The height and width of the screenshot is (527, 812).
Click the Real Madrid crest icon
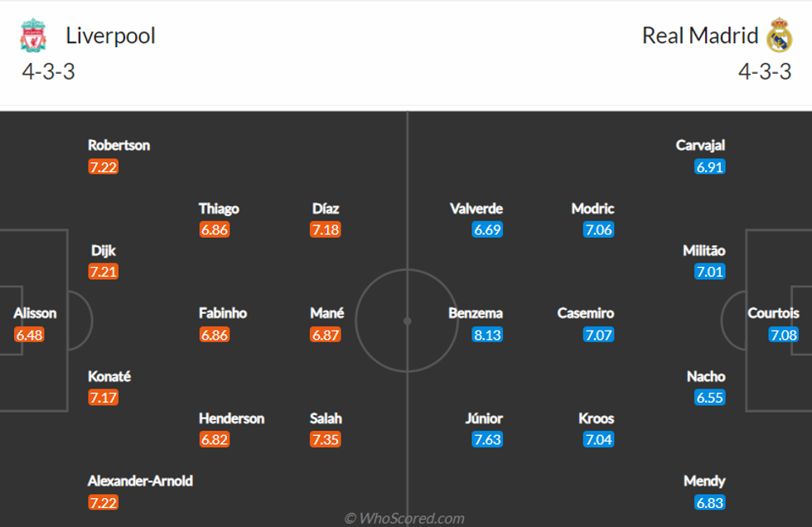coord(780,36)
